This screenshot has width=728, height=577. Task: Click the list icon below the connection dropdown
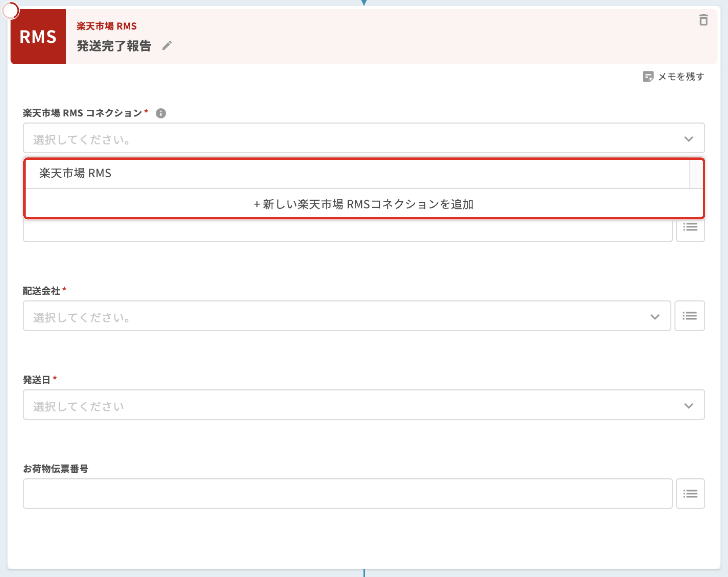point(690,227)
